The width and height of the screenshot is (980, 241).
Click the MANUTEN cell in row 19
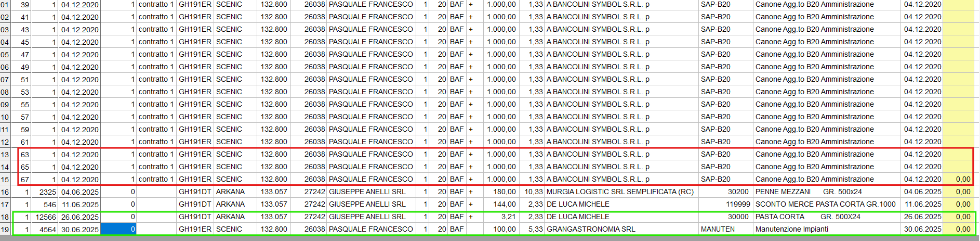pos(725,229)
